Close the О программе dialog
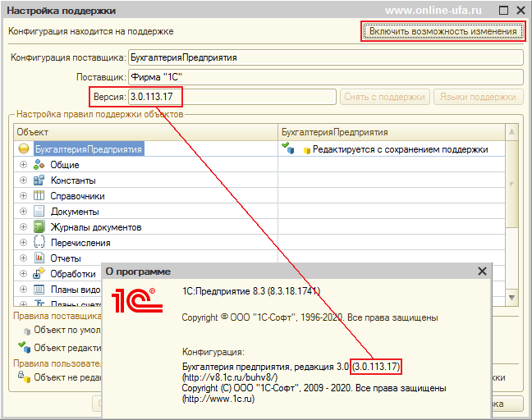Image resolution: width=532 pixels, height=420 pixels. pyautogui.click(x=482, y=272)
